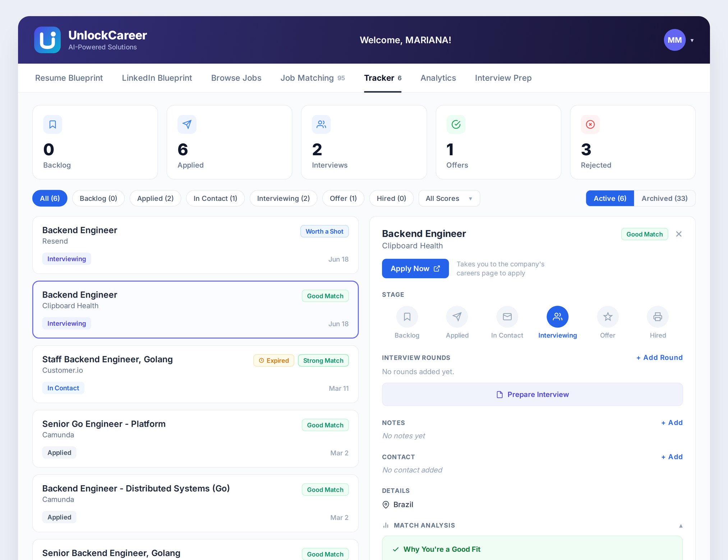Image resolution: width=728 pixels, height=560 pixels.
Task: Click the location pin icon next to Brazil
Action: click(x=386, y=505)
